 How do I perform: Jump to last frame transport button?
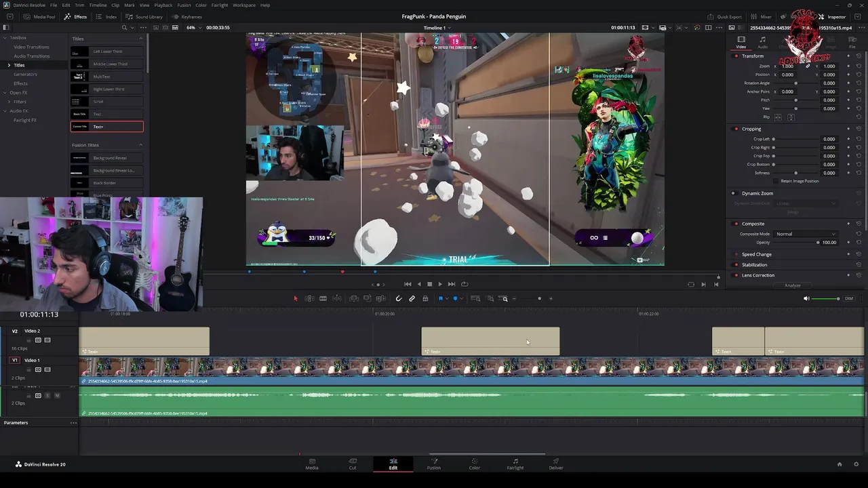click(x=452, y=284)
